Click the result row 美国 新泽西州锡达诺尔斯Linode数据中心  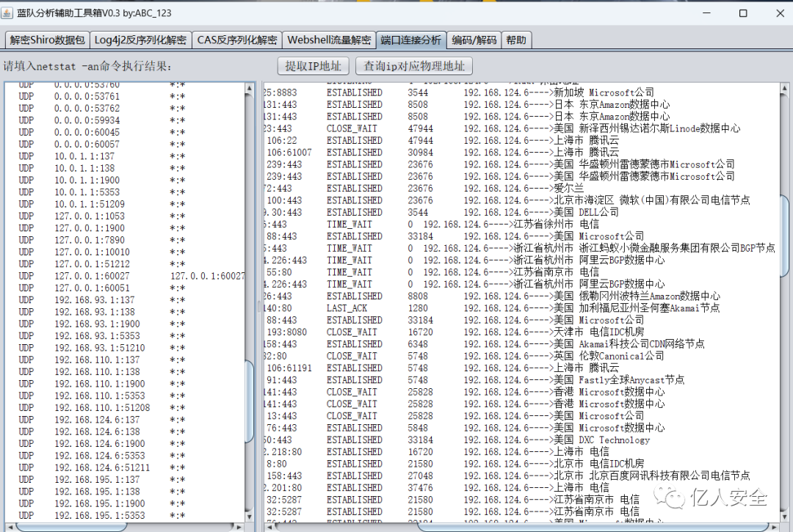tap(502, 128)
